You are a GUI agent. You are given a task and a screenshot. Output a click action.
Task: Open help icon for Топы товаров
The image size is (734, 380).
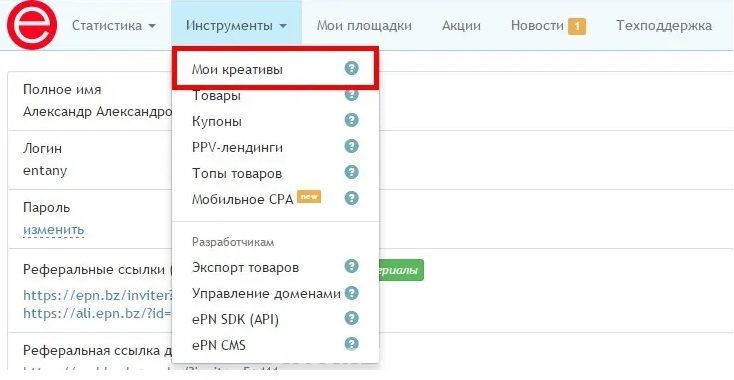352,172
